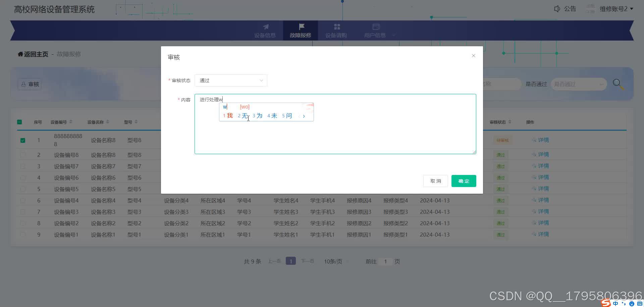Click the Sogou S tray icon
The height and width of the screenshot is (307, 644).
click(x=606, y=303)
